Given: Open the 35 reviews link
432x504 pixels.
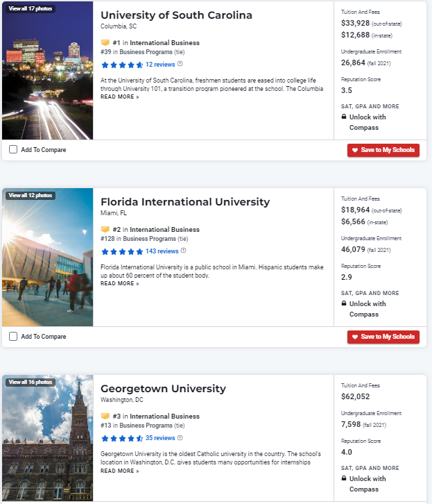Looking at the screenshot, I should click(160, 438).
